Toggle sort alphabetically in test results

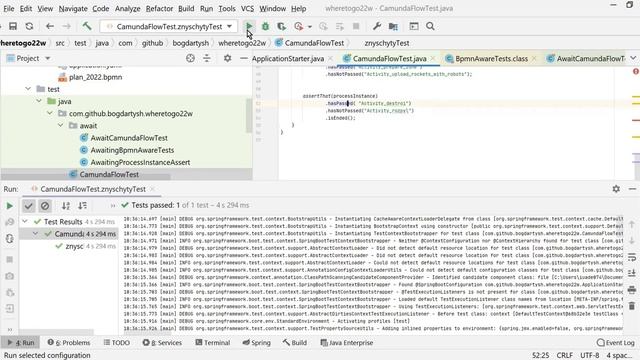pos(66,206)
